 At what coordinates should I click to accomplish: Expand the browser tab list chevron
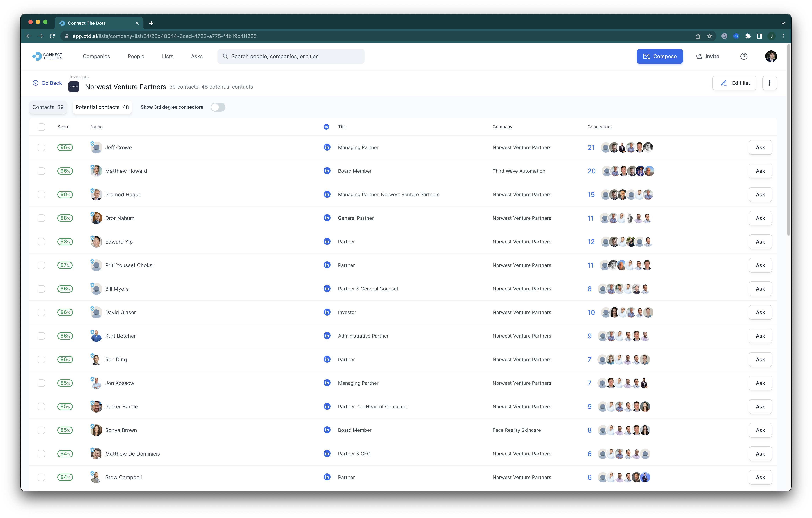coord(783,23)
